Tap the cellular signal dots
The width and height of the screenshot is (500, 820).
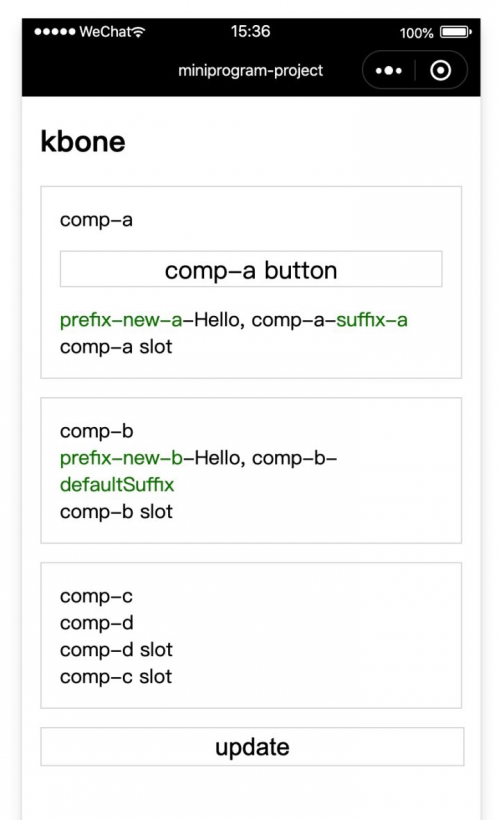55,32
